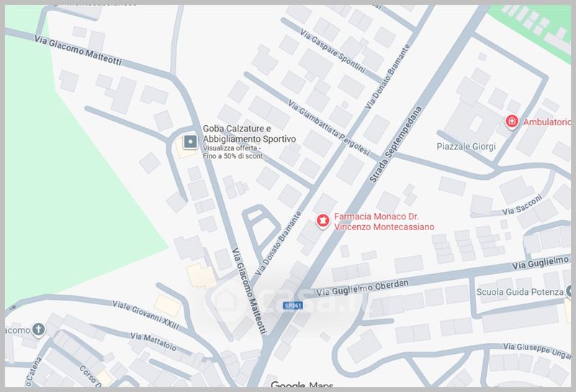Click the Scuola Guida Potenza label
Viewport: 576px width, 392px height.
click(x=520, y=292)
